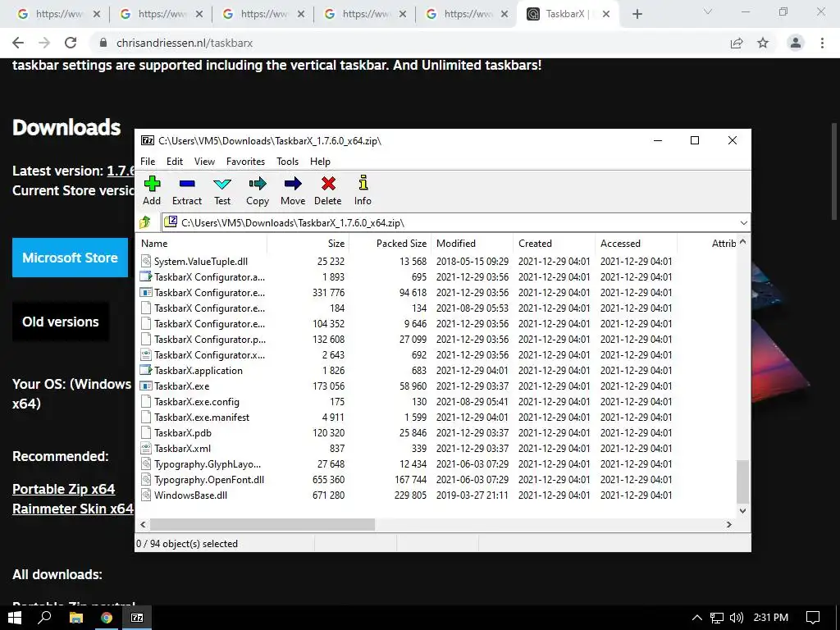The height and width of the screenshot is (630, 840).
Task: Select TaskbarX.xml file icon
Action: [146, 449]
